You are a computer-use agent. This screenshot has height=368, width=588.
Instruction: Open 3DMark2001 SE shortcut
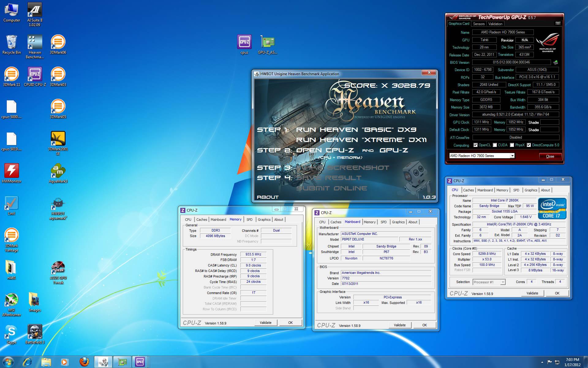pyautogui.click(x=58, y=143)
